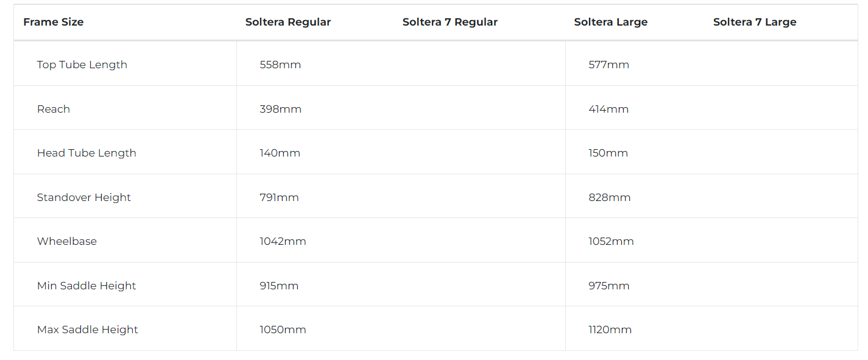Click the Wheelbase row label
868x360 pixels.
coord(67,241)
